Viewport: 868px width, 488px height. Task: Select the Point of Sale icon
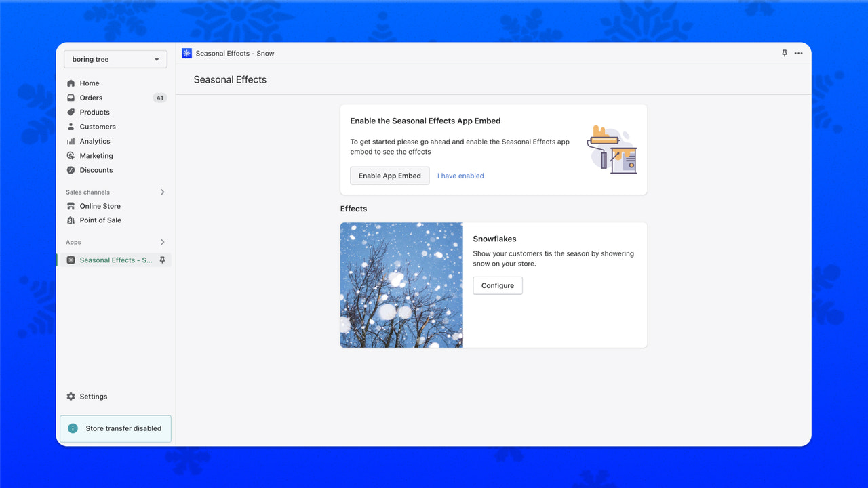pyautogui.click(x=71, y=220)
